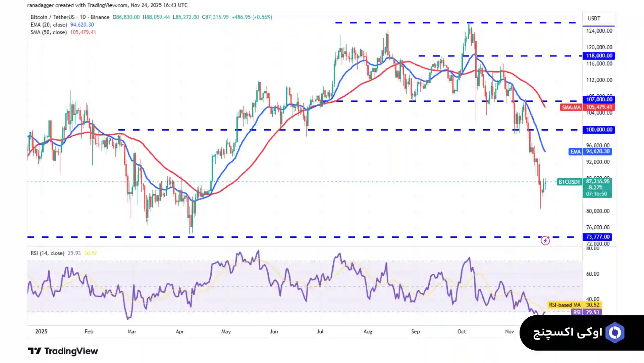Click the Persian OK Exchange banner text
644x363 pixels.
pyautogui.click(x=568, y=333)
